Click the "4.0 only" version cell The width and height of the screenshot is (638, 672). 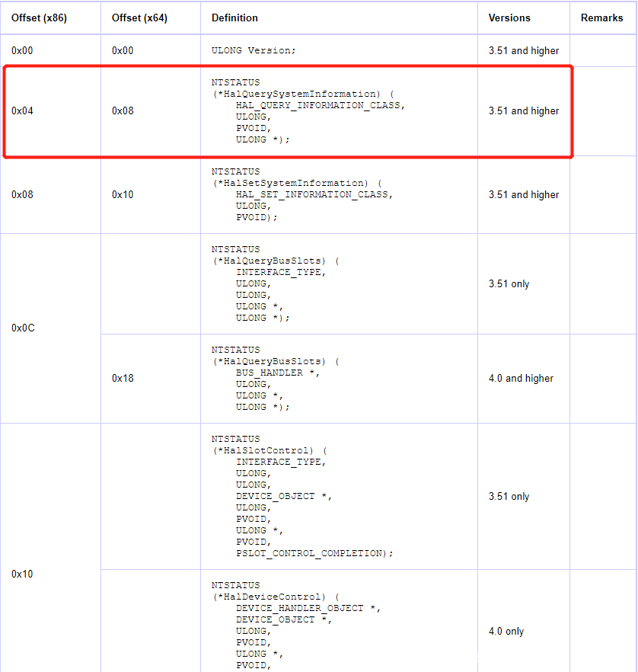click(x=506, y=631)
